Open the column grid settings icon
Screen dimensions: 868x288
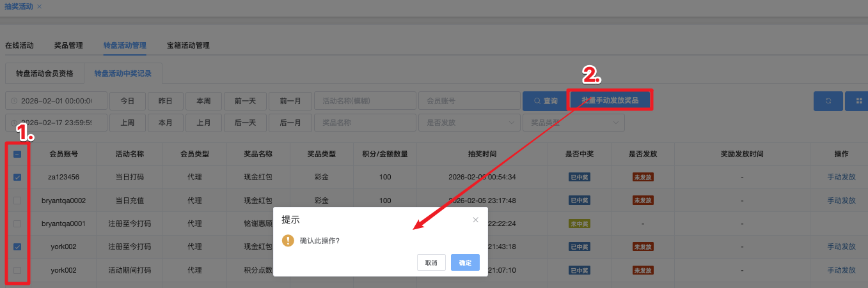pos(856,101)
